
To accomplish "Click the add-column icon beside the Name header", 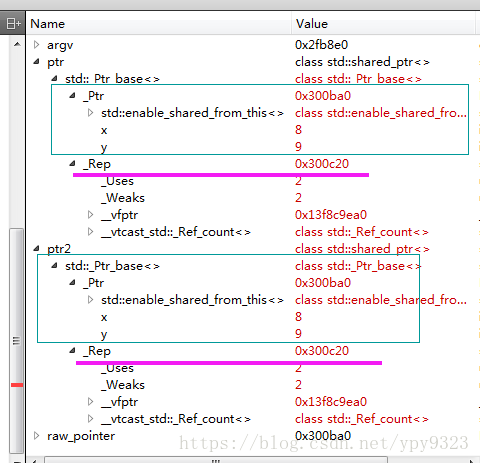I will coord(13,23).
